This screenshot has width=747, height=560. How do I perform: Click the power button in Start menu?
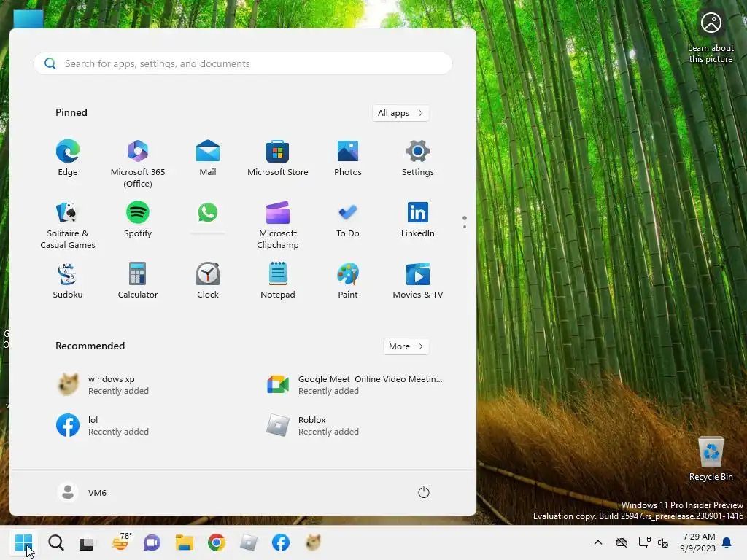tap(424, 492)
